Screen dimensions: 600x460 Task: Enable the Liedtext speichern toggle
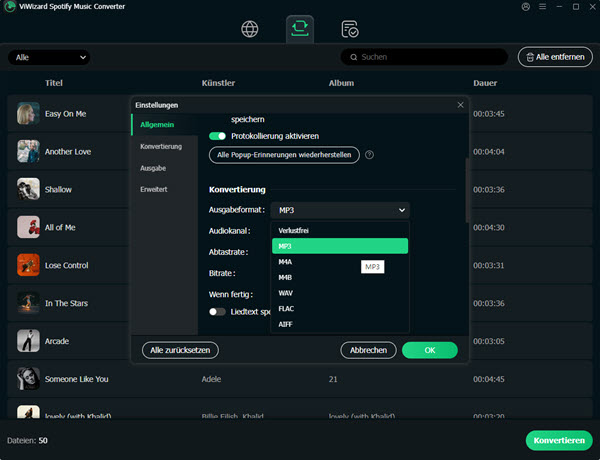point(217,312)
